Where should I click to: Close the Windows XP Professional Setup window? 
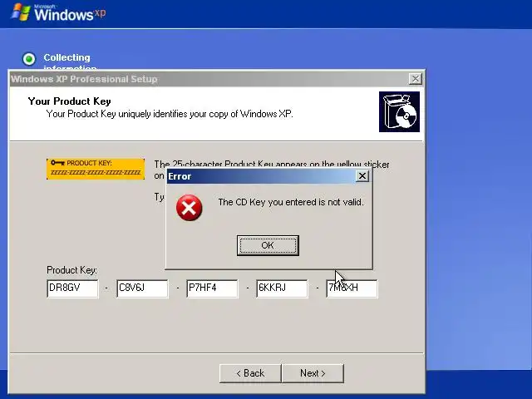tap(416, 79)
